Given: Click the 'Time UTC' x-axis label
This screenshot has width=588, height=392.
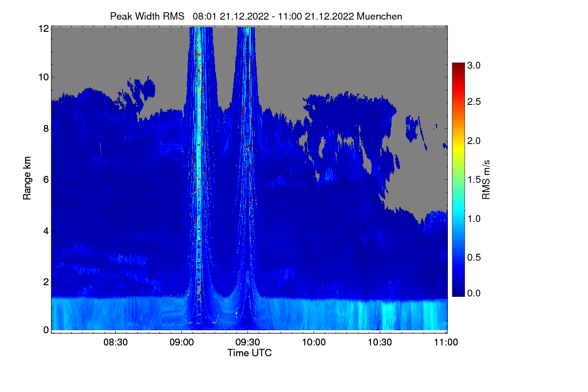Looking at the screenshot, I should click(249, 353).
